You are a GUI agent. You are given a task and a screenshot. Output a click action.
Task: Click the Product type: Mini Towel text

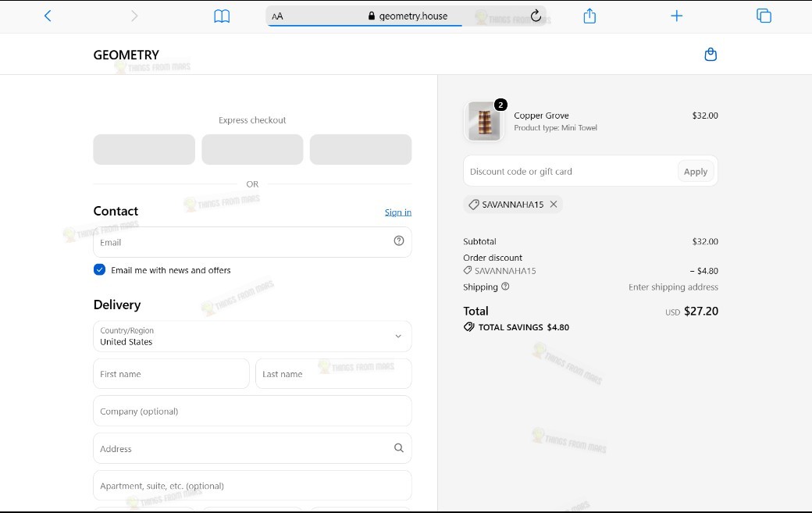point(555,128)
